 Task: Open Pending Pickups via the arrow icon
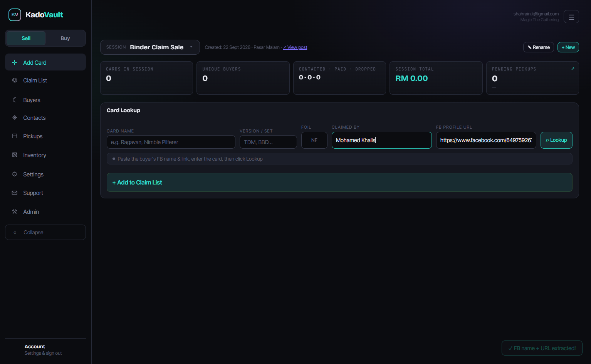pyautogui.click(x=573, y=69)
